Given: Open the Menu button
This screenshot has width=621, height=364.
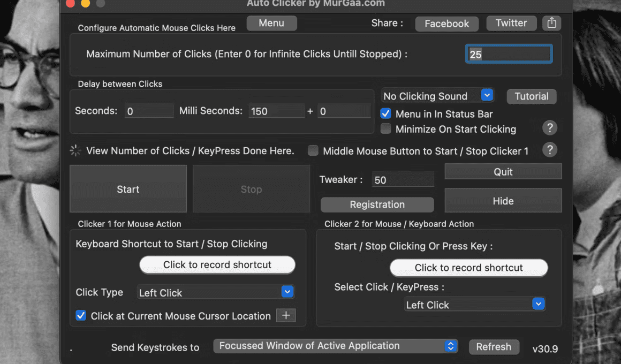Looking at the screenshot, I should pos(271,23).
